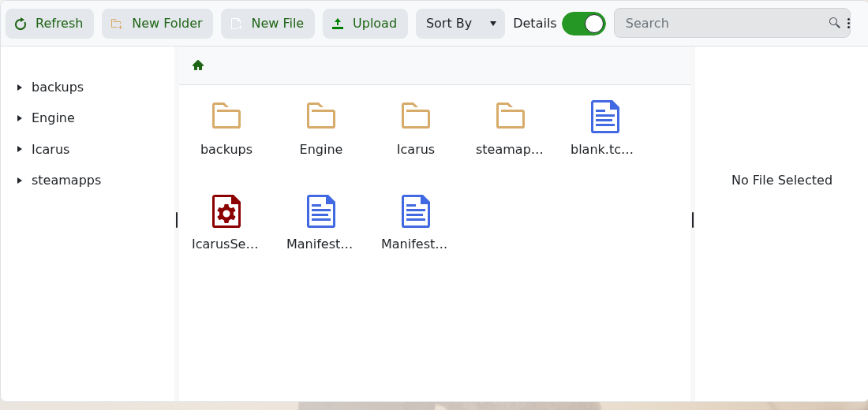The width and height of the screenshot is (868, 410).
Task: Select backups in the sidebar tree
Action: click(58, 87)
